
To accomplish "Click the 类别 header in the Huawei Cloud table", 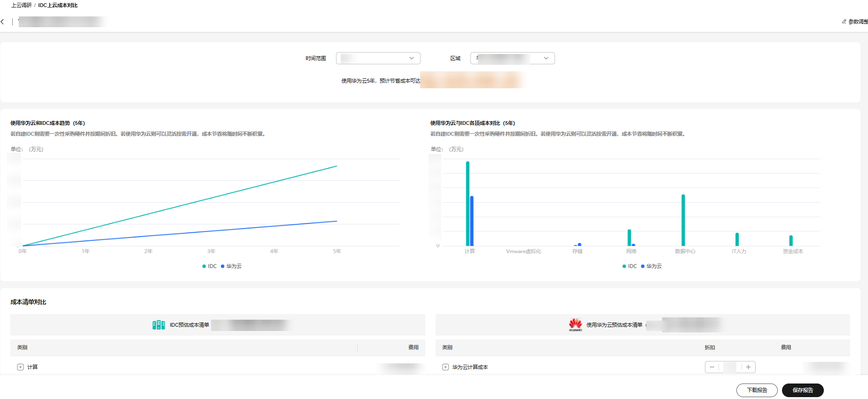I will (447, 347).
